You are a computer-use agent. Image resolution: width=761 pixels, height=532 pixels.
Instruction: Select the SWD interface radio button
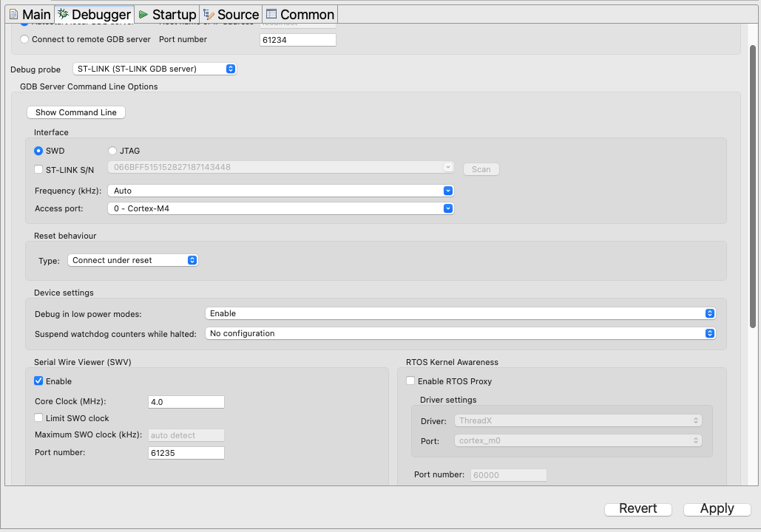(x=38, y=151)
